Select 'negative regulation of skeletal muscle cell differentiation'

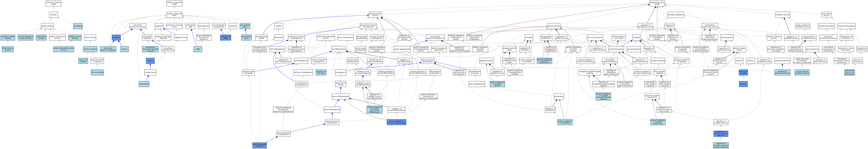374,110
